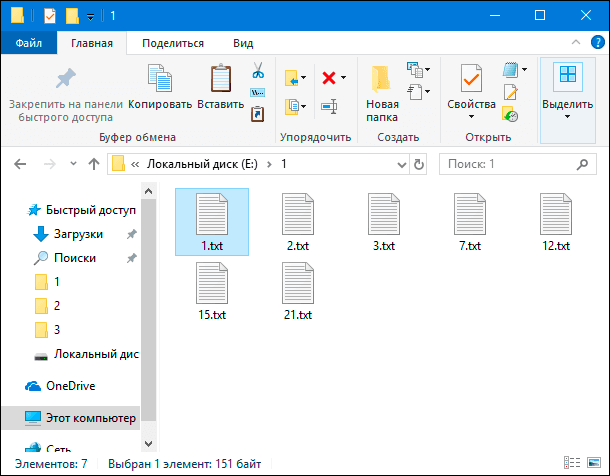Open the Вид ribbon tab

[243, 43]
